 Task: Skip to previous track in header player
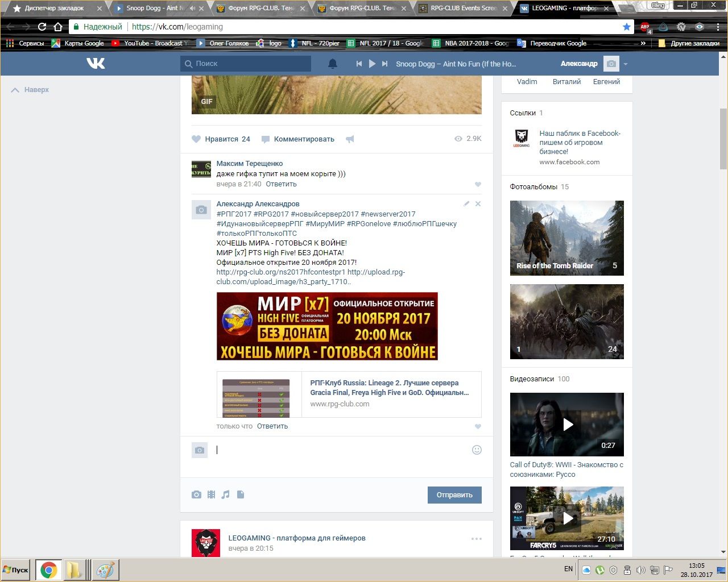359,64
